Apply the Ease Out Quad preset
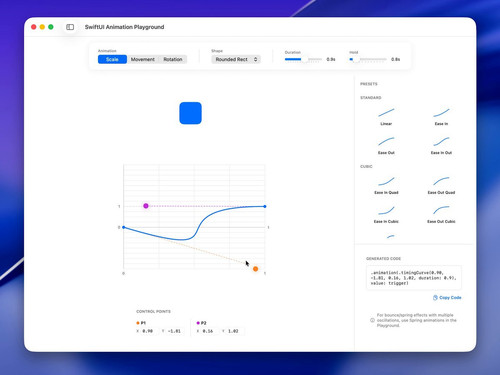Screen dimensions: 500x375 pyautogui.click(x=441, y=185)
